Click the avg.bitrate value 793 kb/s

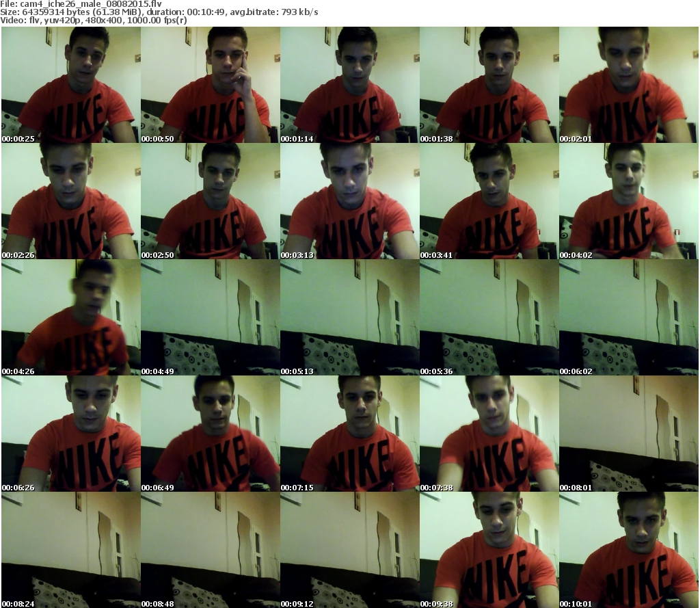299,12
